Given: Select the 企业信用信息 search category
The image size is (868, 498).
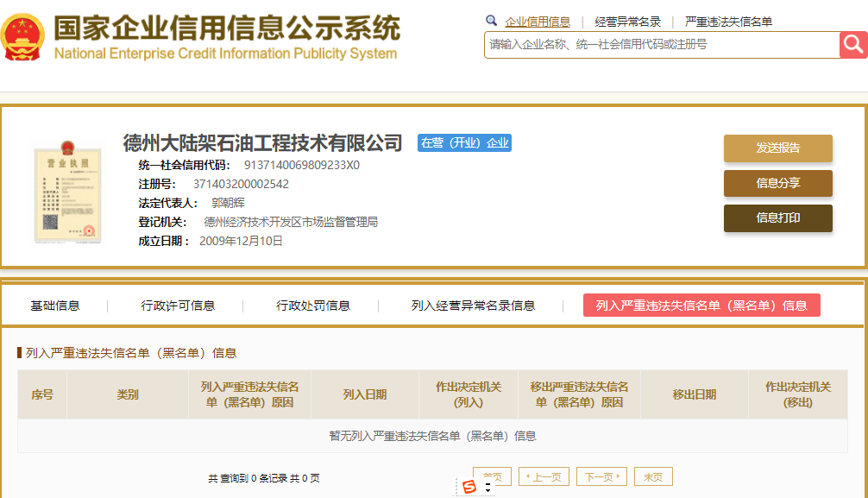Looking at the screenshot, I should tap(537, 22).
